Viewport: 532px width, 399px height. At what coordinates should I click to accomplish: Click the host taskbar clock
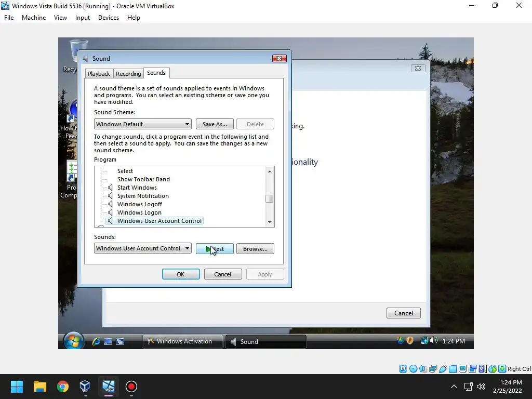(x=508, y=387)
